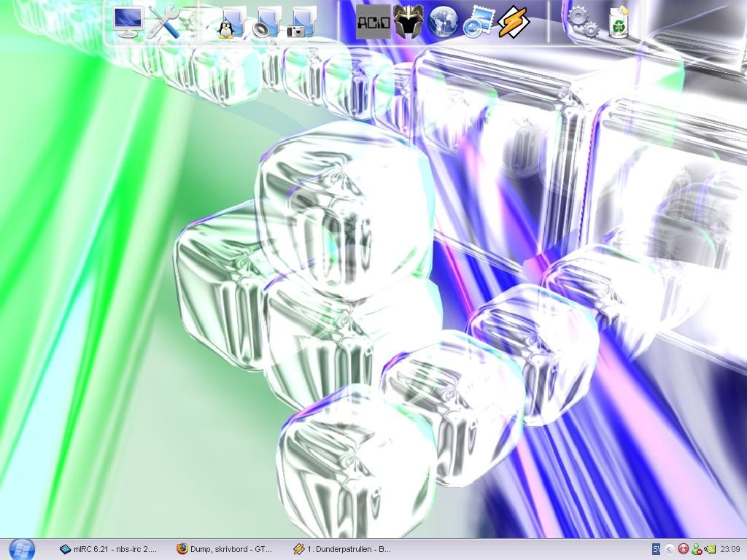Launch Winamp from the dock

point(513,22)
